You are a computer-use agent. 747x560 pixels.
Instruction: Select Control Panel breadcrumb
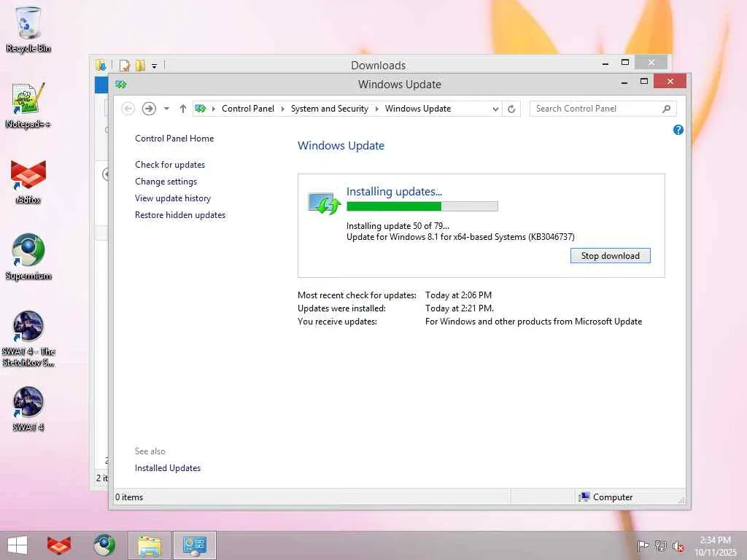pos(248,109)
